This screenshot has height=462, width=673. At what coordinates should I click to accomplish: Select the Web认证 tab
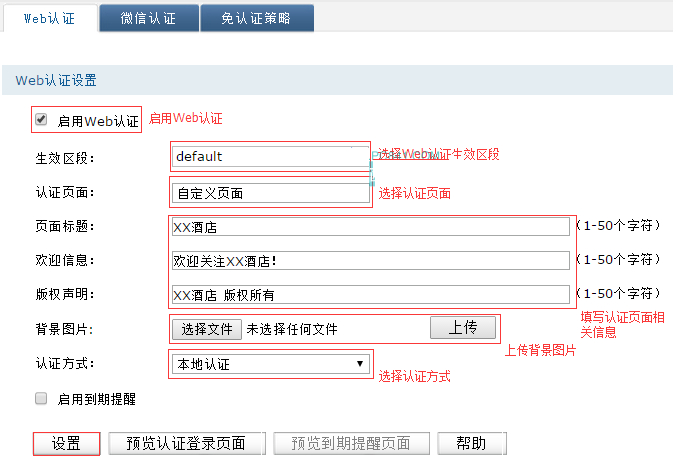(x=49, y=19)
